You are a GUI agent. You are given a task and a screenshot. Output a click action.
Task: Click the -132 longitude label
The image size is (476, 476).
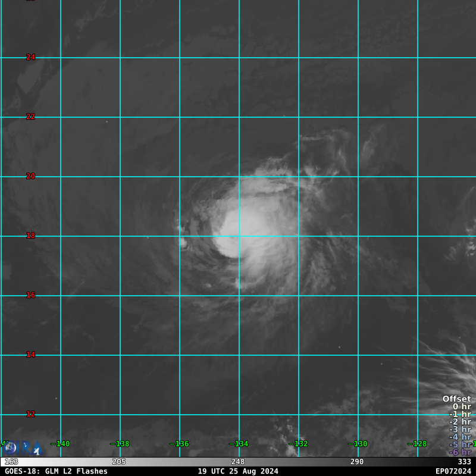click(299, 444)
